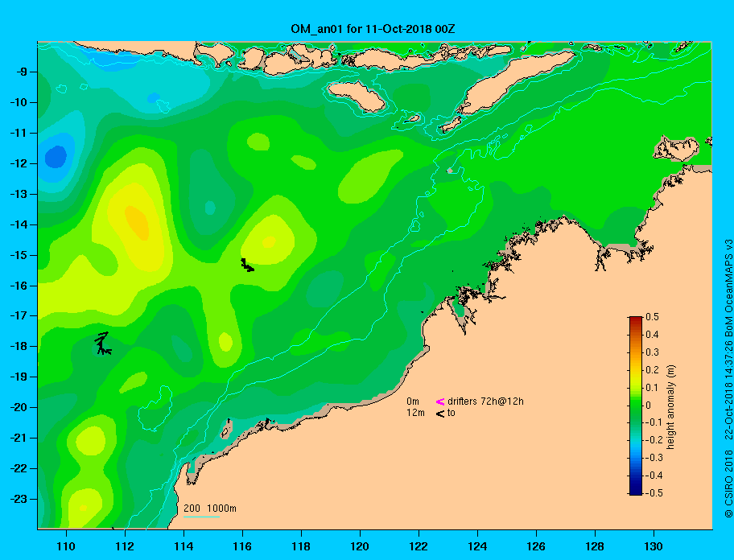
Task: Click the latitude label -21
Action: pos(19,438)
